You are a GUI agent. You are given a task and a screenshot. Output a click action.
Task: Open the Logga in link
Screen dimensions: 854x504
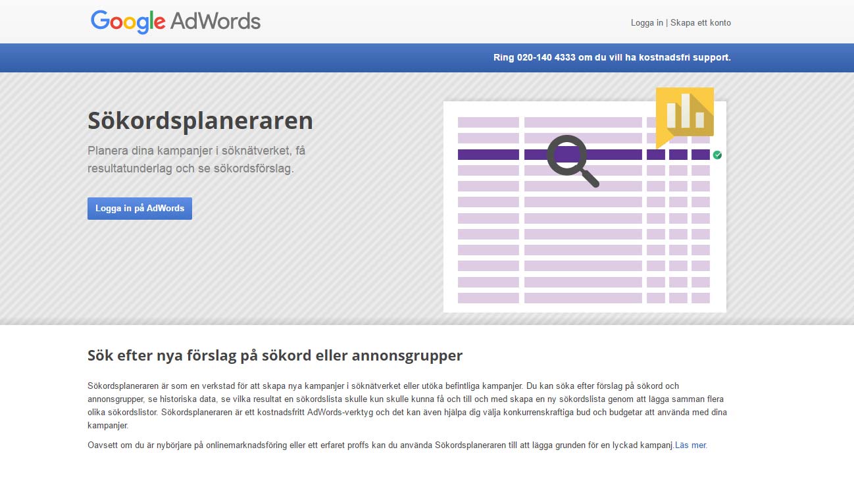click(647, 22)
